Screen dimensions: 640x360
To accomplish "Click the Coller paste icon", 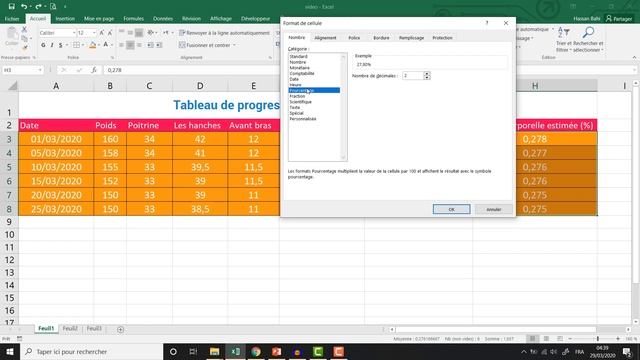I will click(11, 37).
